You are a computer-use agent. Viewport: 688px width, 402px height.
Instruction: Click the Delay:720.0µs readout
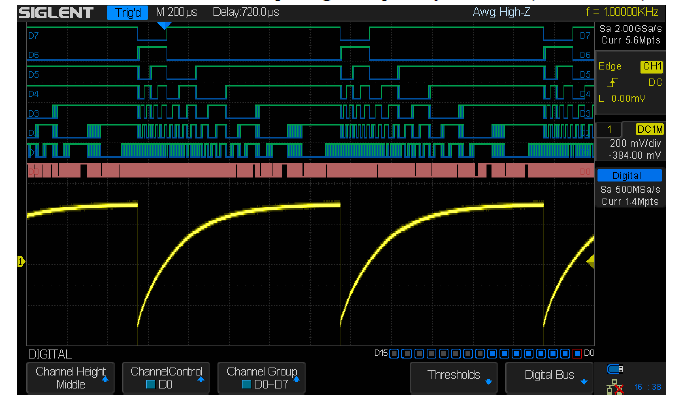pyautogui.click(x=246, y=12)
